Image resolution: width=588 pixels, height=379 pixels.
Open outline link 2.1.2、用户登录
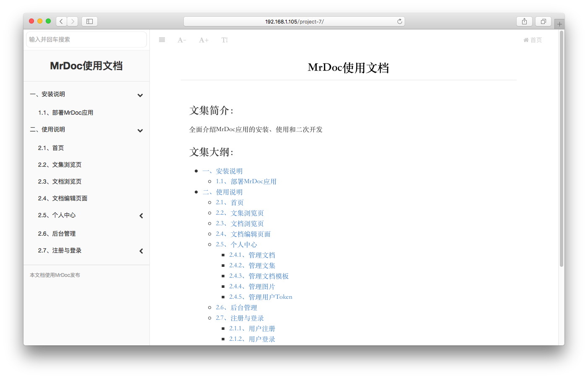[x=252, y=339]
